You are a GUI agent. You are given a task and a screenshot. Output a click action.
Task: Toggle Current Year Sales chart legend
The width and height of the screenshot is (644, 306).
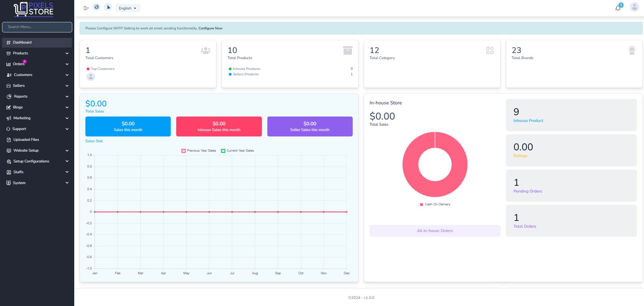coord(238,151)
